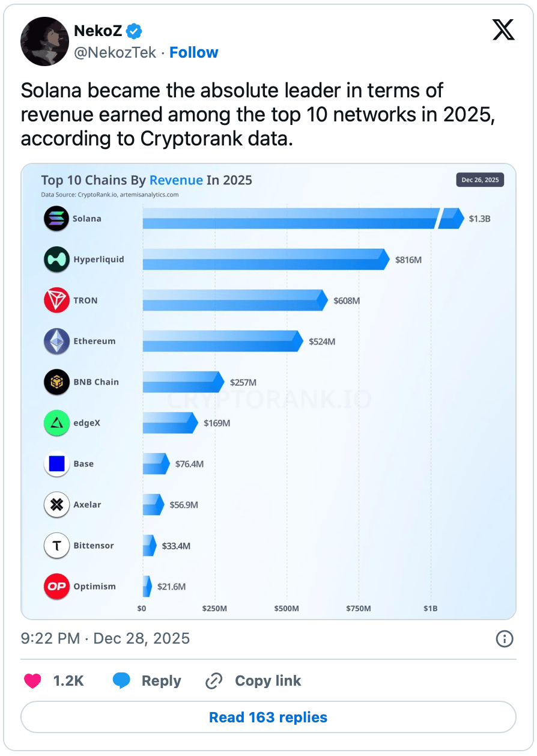This screenshot has width=537, height=756.
Task: Click the copy link chain icon
Action: [214, 681]
